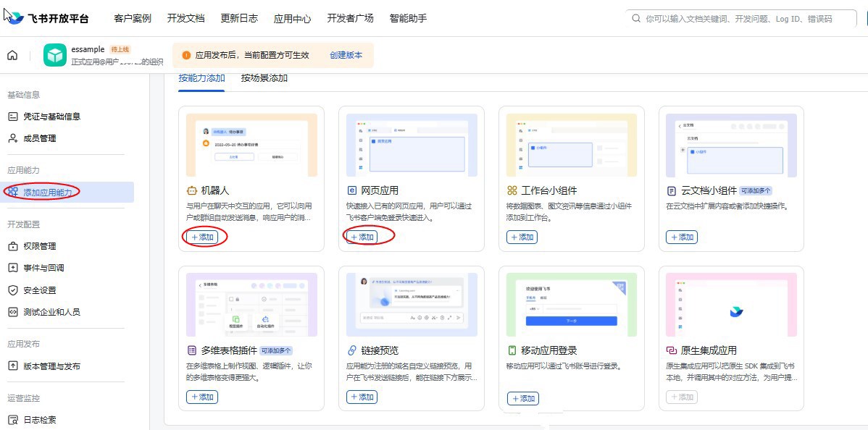Add the 网页应用 capability
Viewport: 868px width, 430px height.
[x=362, y=237]
